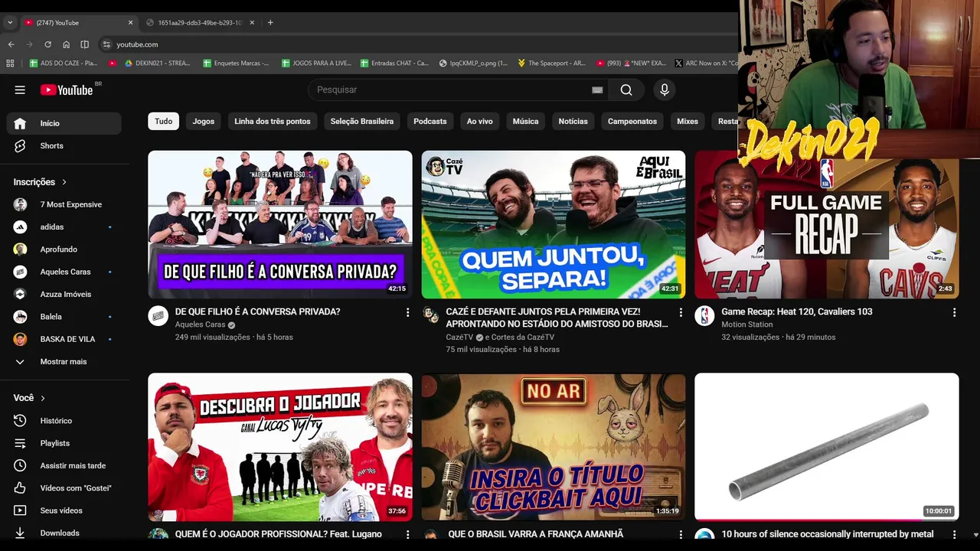
Task: Open ADS DO CAZE bookmark
Action: pos(64,64)
